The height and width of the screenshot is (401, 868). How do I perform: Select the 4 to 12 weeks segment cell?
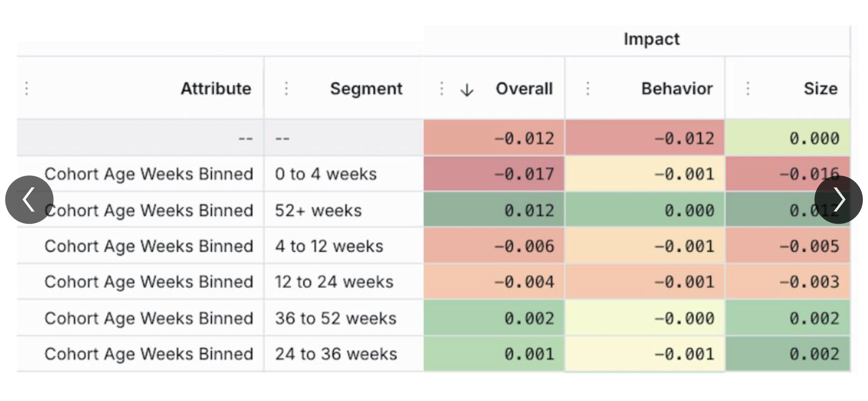click(x=329, y=246)
